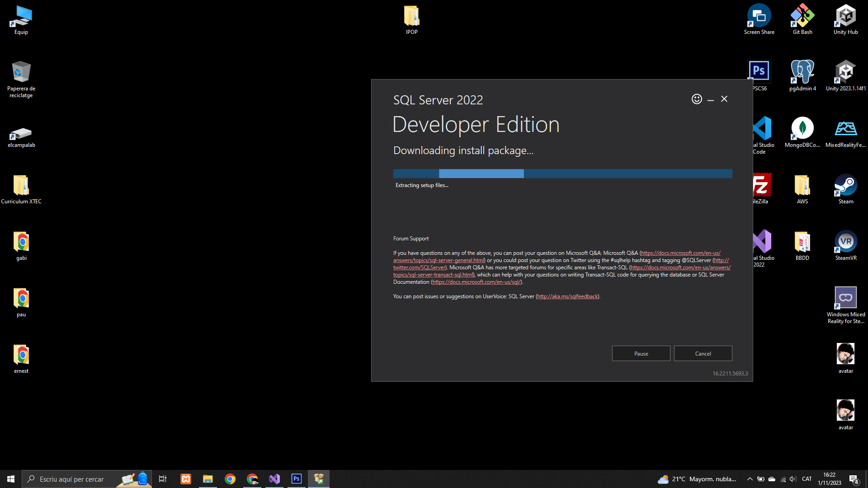Open the notification center icon
This screenshot has height=488, width=868.
pos(854,479)
